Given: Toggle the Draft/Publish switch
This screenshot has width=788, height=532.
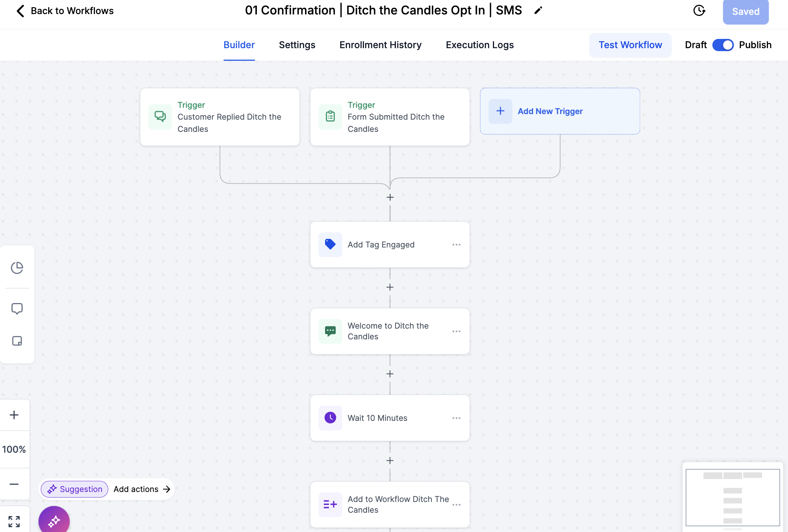Looking at the screenshot, I should pos(723,45).
